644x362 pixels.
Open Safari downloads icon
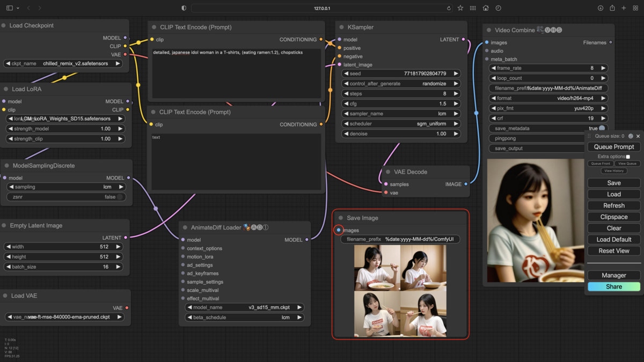click(600, 8)
